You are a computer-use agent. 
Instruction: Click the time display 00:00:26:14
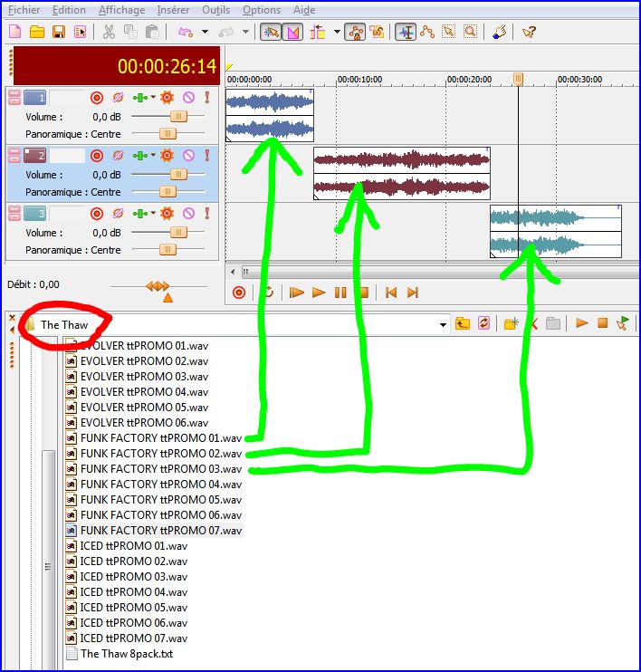pos(167,66)
